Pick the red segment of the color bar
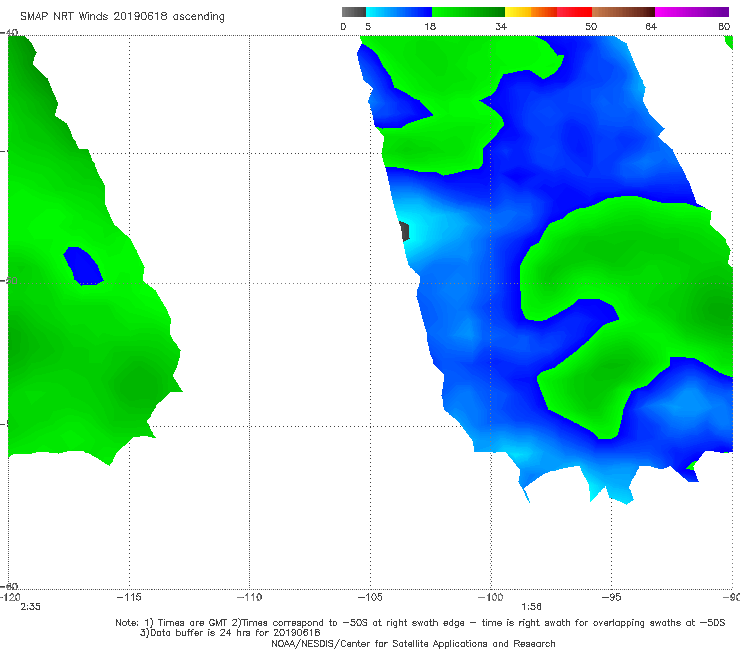Screen dimensions: 740x650 (x=574, y=12)
